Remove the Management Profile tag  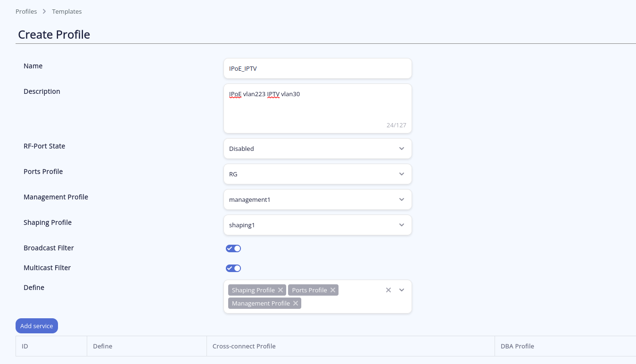[296, 303]
